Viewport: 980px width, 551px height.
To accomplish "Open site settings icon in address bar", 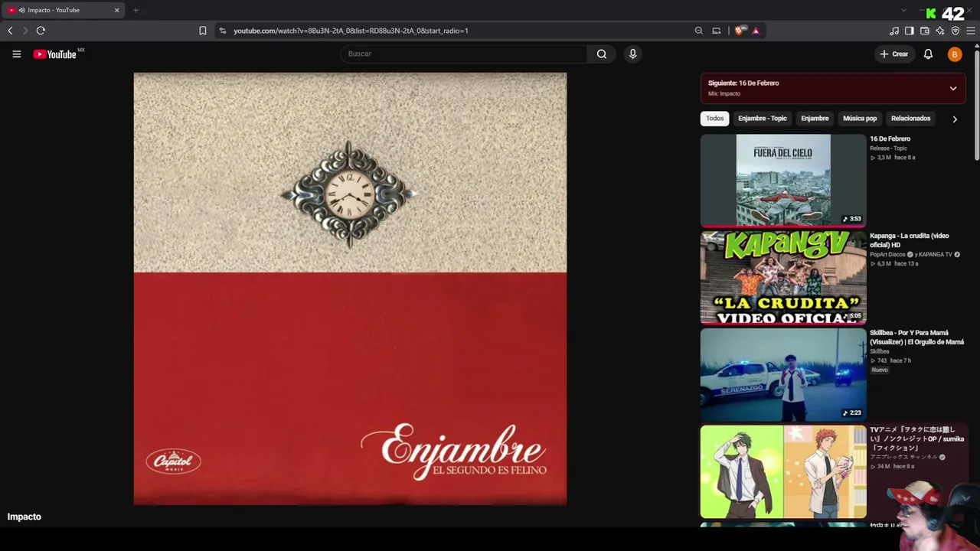I will click(x=223, y=31).
